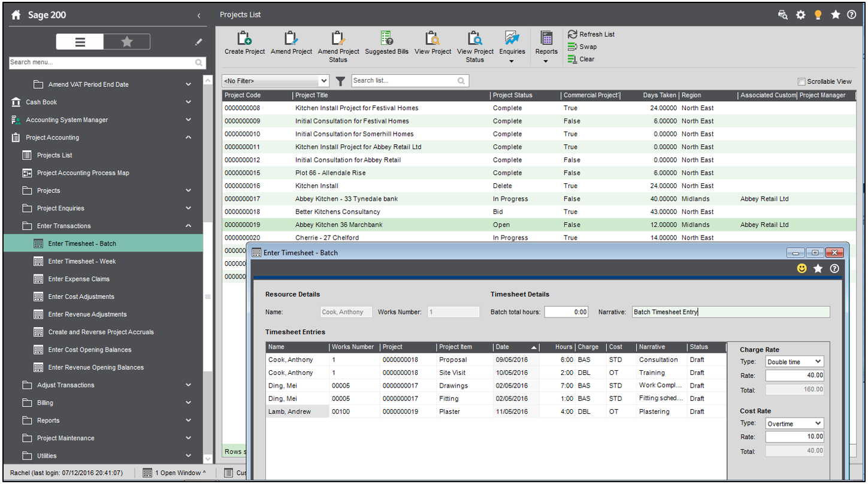The image size is (868, 484).
Task: Open Enter Cost Adjustments
Action: 81,297
